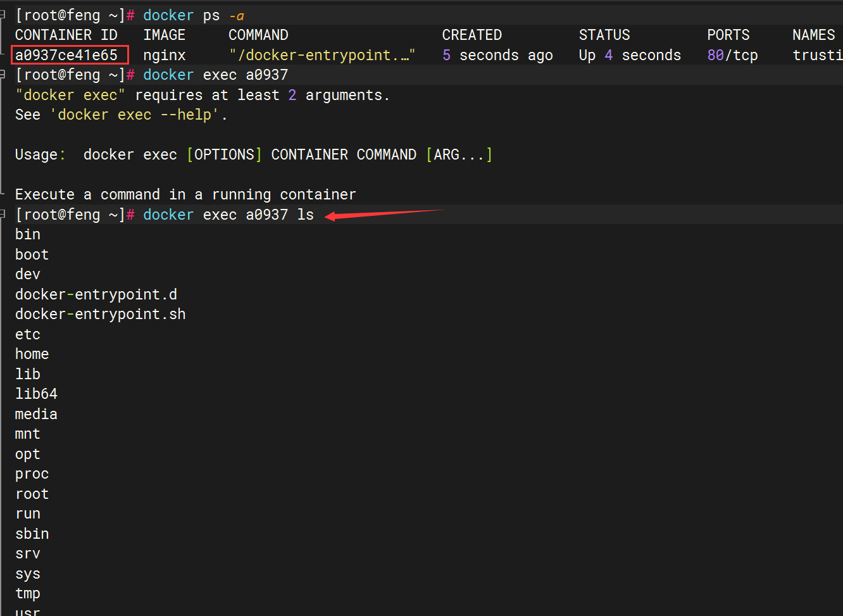Viewport: 843px width, 616px height.
Task: Click the 'sbin' directory entry
Action: coord(32,534)
